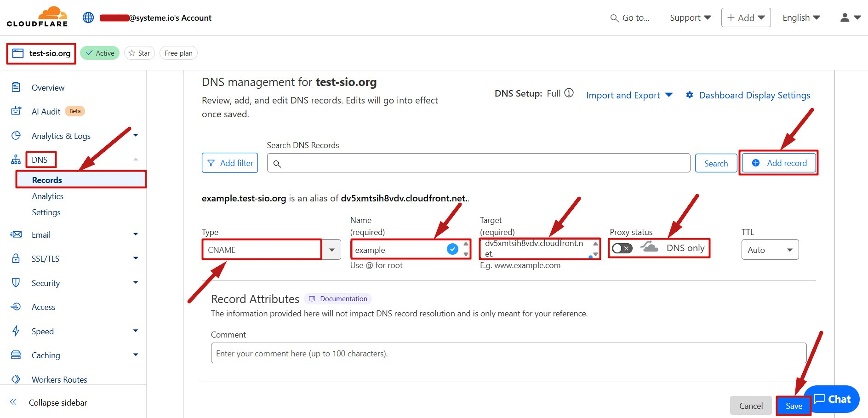Viewport: 868px width, 418px height.
Task: Click the Speed lightning bolt icon
Action: [16, 331]
